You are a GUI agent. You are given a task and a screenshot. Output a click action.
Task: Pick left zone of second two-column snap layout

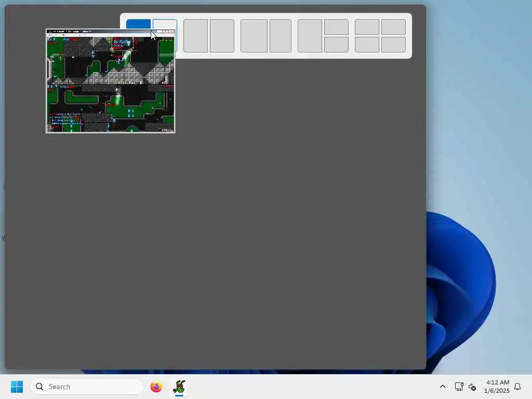[195, 36]
